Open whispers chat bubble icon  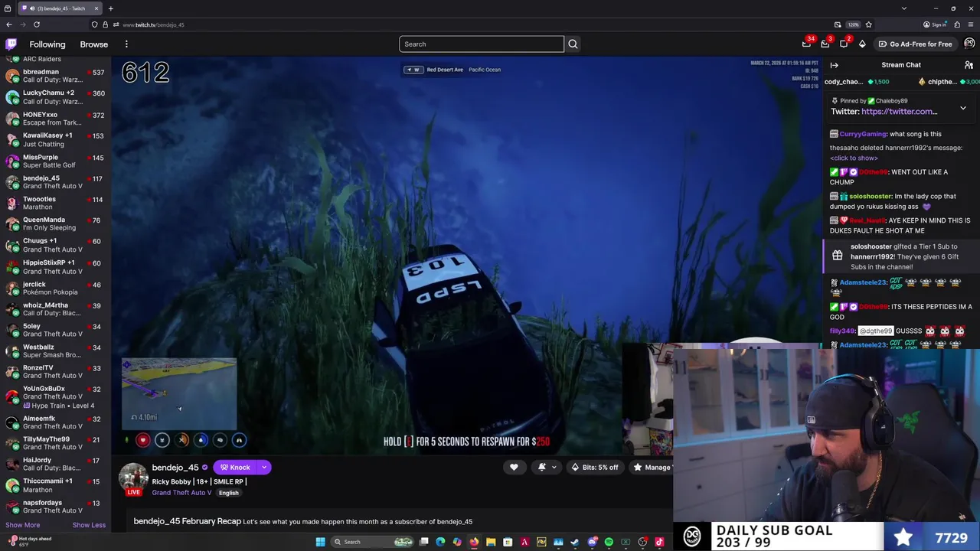coord(844,44)
